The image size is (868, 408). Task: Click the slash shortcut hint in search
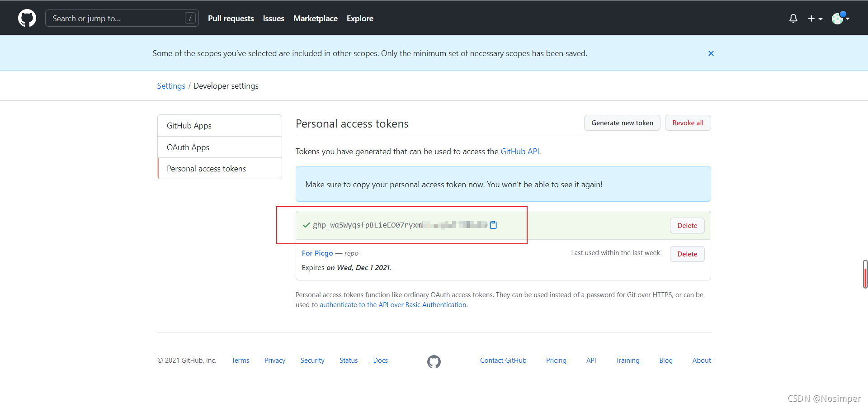point(190,18)
